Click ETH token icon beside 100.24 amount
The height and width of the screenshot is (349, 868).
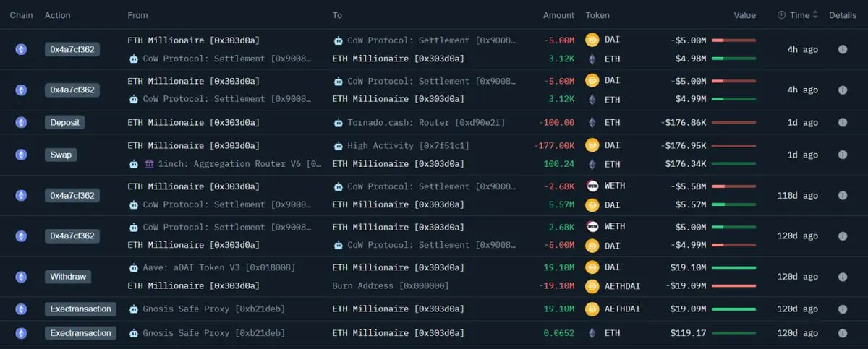(592, 164)
